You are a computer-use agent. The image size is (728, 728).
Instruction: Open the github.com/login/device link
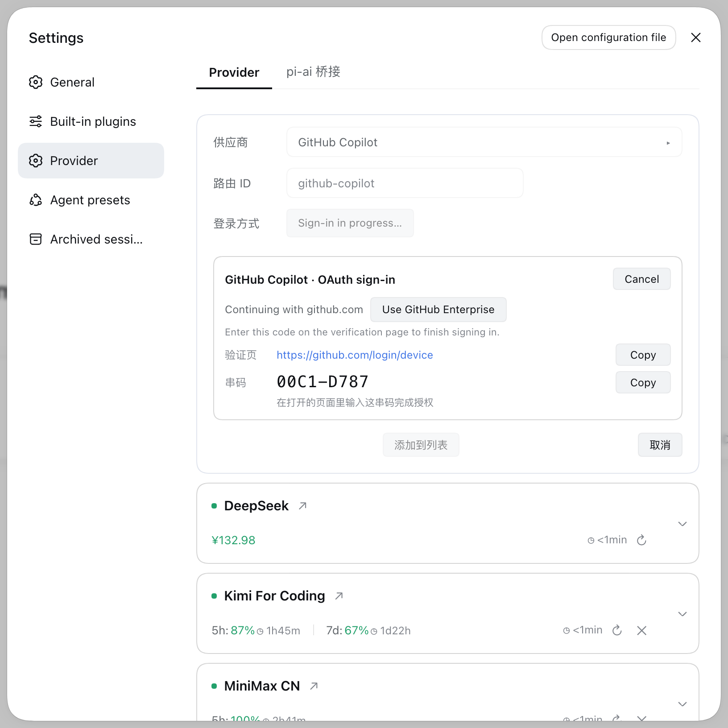[x=355, y=355]
